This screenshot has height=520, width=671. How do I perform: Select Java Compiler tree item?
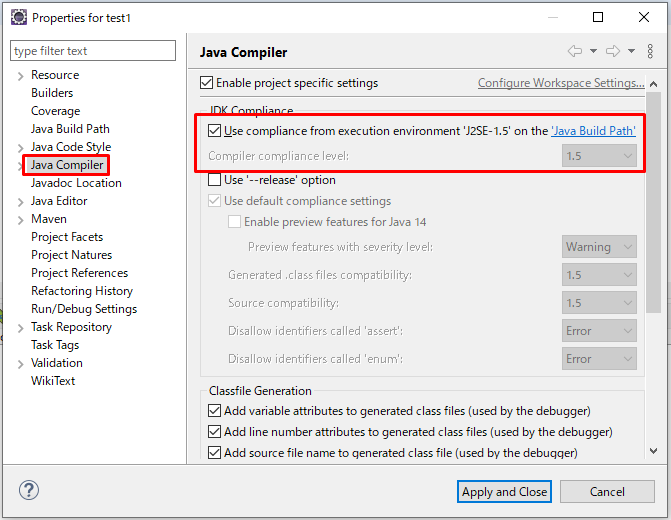tap(67, 165)
